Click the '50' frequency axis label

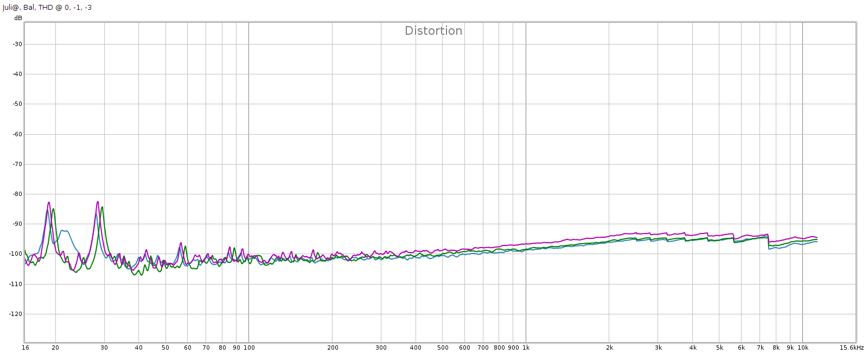point(165,348)
